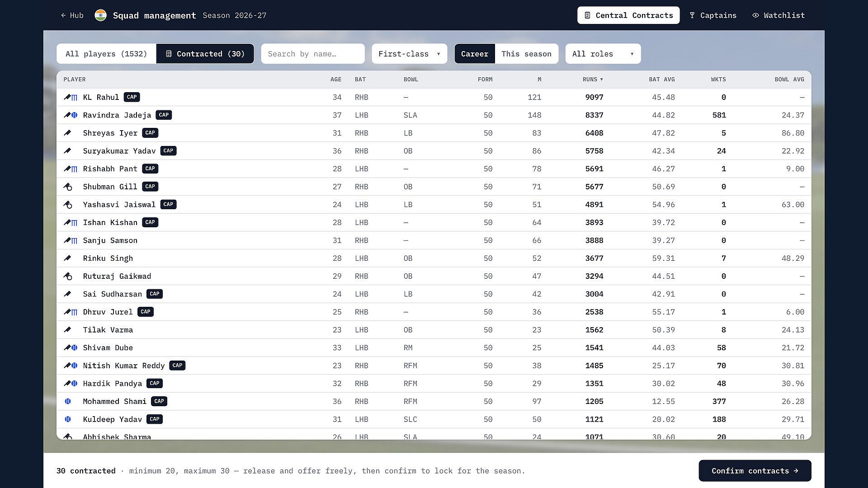Click Kuldeep Yadav's bowler ball icon
Viewport: 868px width, 488px height.
coord(68,419)
